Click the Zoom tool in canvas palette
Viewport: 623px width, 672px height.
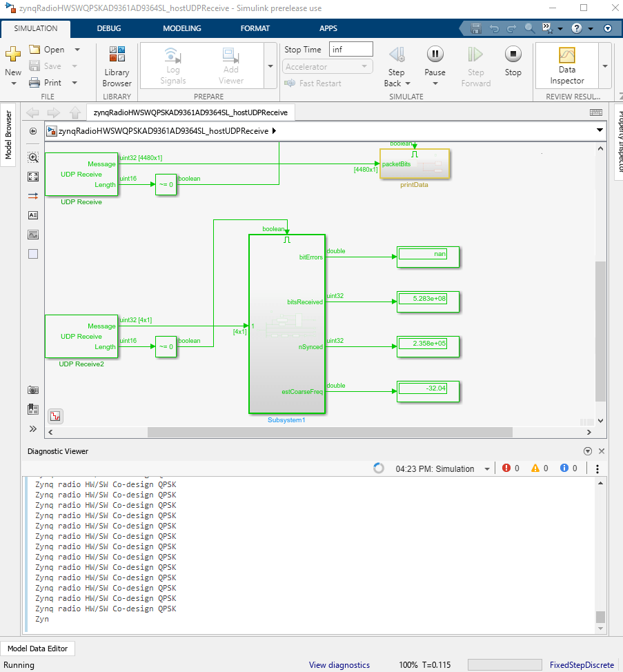(33, 157)
